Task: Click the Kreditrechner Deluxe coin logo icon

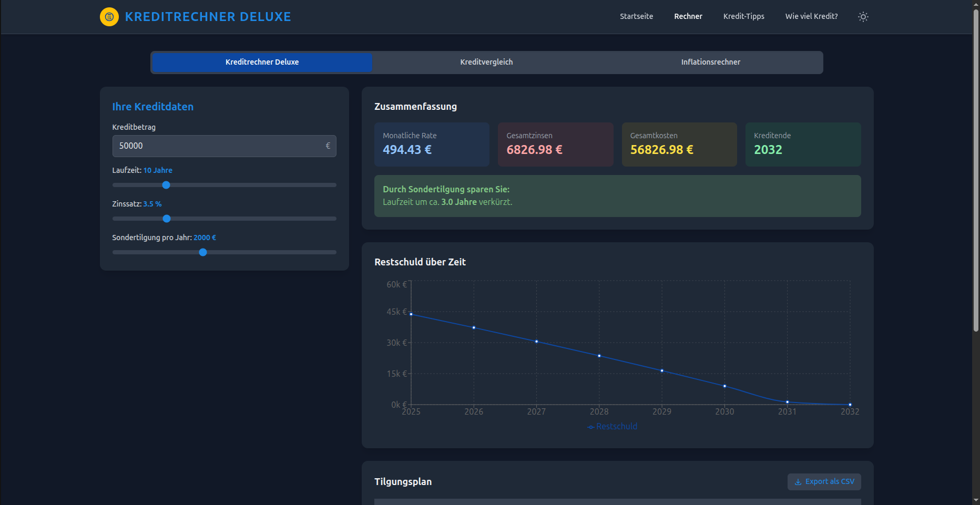Action: pos(109,17)
